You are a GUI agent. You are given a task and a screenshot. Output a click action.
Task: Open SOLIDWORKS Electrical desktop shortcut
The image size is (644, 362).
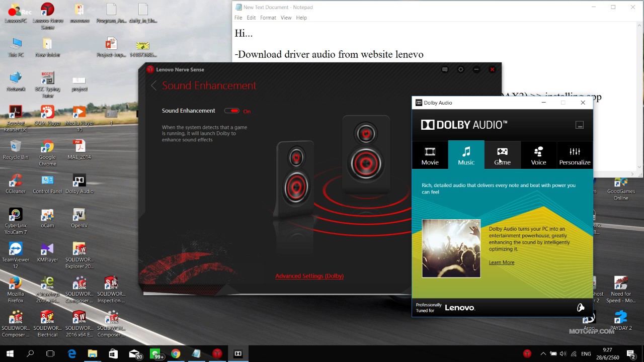coord(47,324)
